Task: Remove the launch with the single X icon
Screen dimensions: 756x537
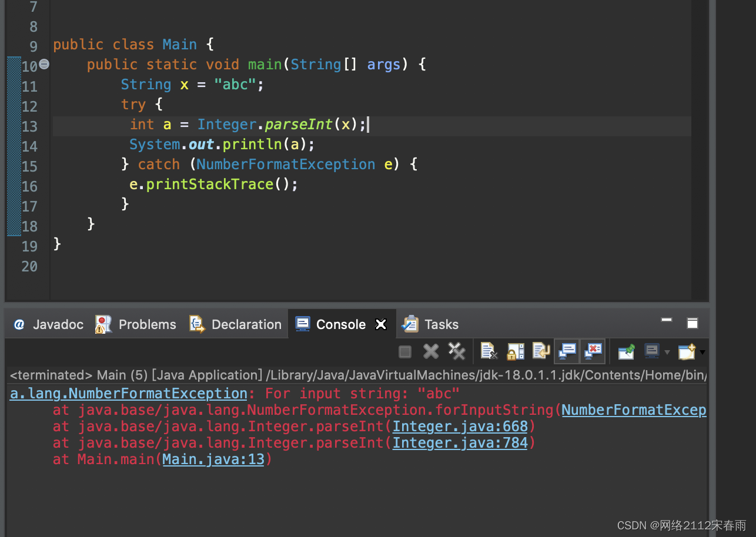Action: coord(431,351)
